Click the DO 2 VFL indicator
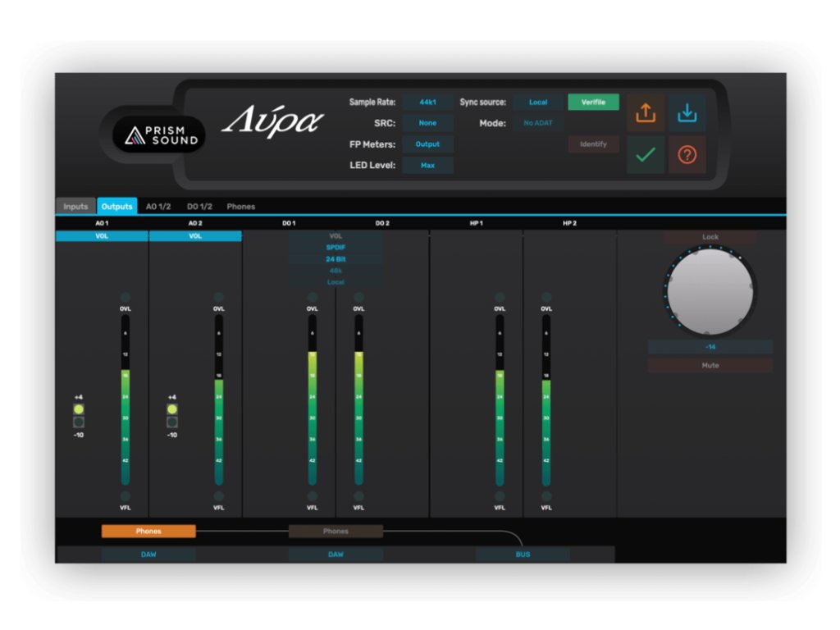This screenshot has height=630, width=840. (359, 496)
